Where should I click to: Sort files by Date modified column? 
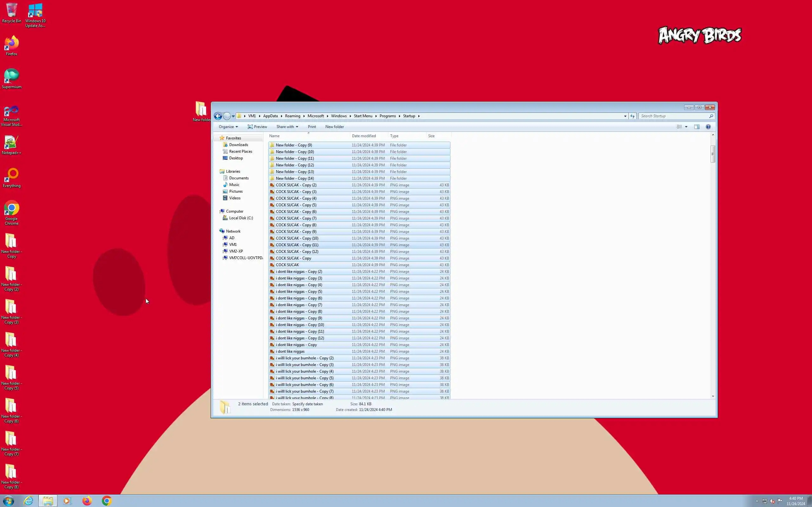pos(364,136)
